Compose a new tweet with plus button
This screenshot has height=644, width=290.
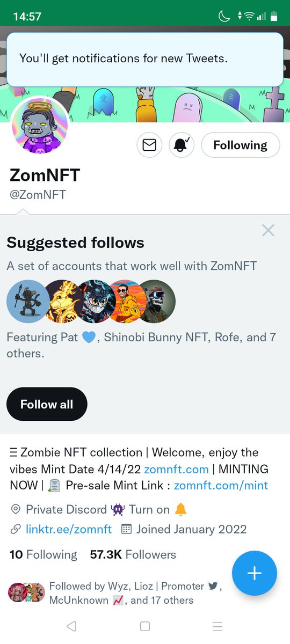(x=255, y=573)
